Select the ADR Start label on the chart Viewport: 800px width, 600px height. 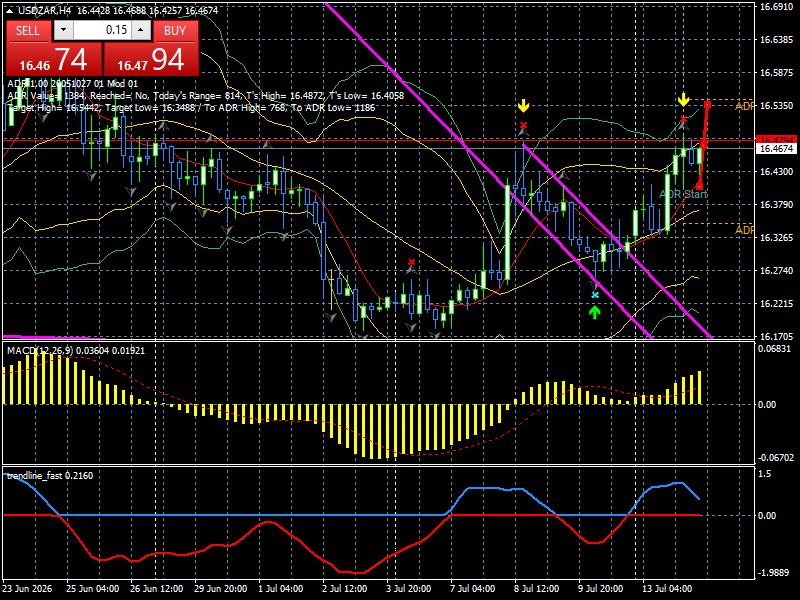tap(683, 194)
